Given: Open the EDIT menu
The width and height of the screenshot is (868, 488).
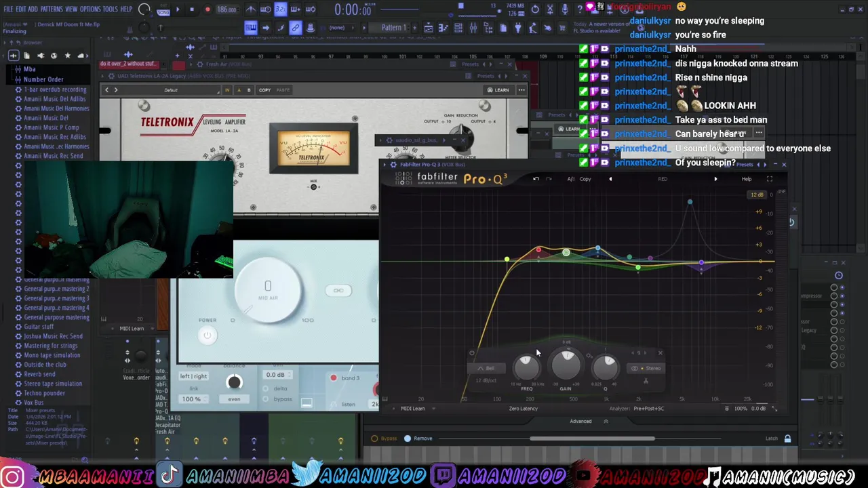Looking at the screenshot, I should point(21,9).
